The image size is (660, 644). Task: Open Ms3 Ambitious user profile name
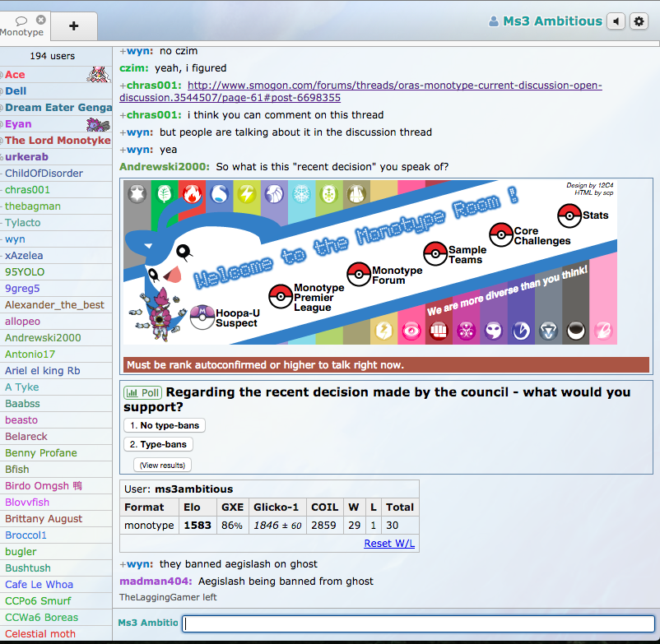click(553, 21)
